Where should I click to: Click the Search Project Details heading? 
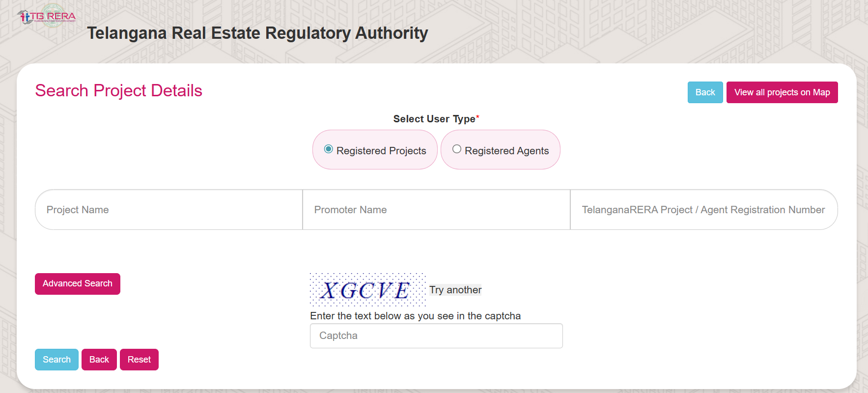click(x=119, y=91)
